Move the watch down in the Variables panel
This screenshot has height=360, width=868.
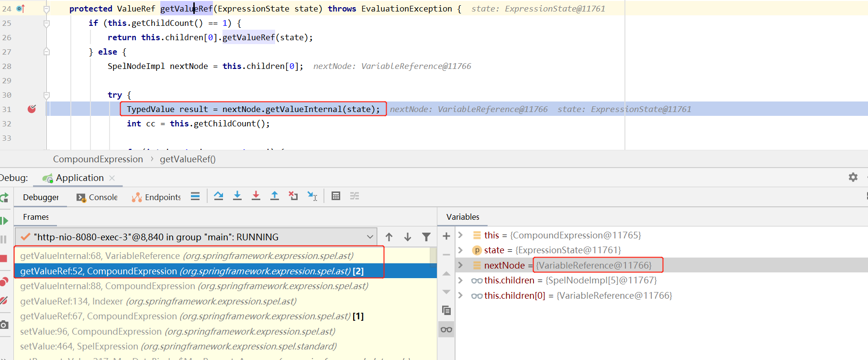point(446,292)
